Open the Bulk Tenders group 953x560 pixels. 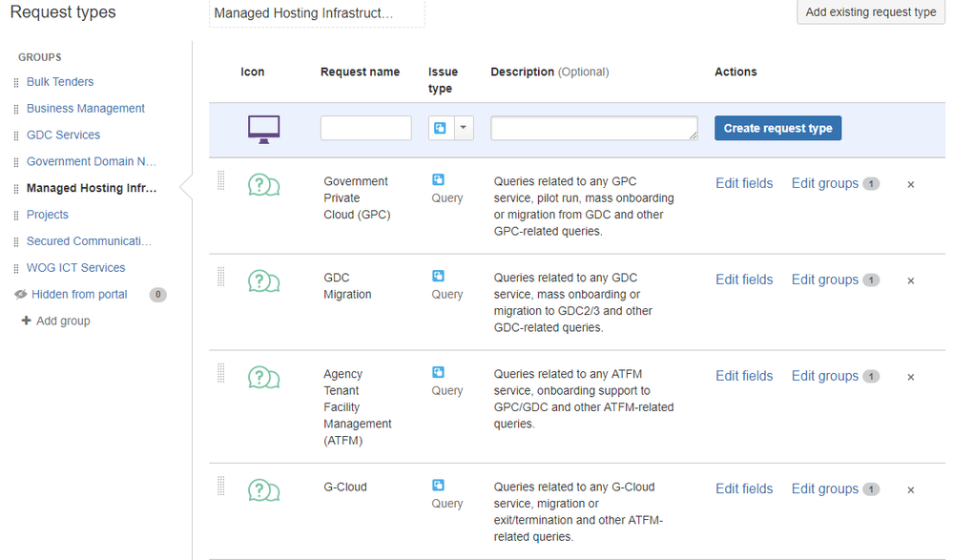click(60, 81)
